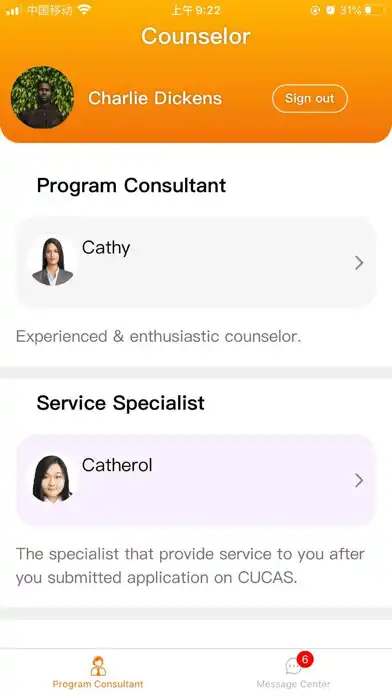
Task: Tap the battery indicator icon
Action: [x=374, y=10]
